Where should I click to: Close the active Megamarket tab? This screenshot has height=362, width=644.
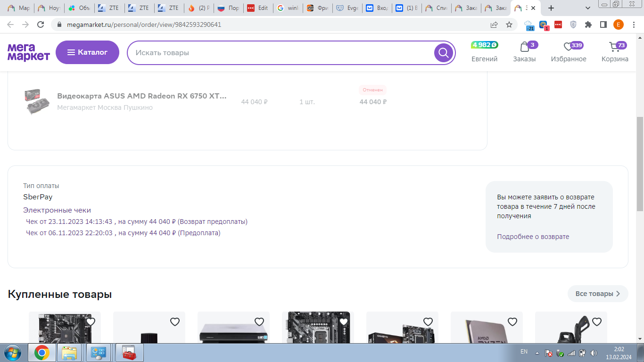pos(533,8)
